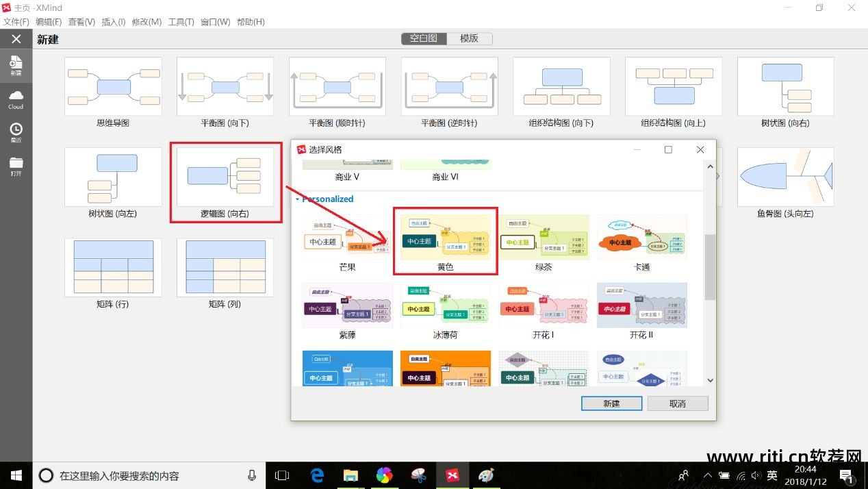Viewport: 868px width, 489px height.
Task: Click the 英 language indicator in system tray
Action: (x=771, y=475)
